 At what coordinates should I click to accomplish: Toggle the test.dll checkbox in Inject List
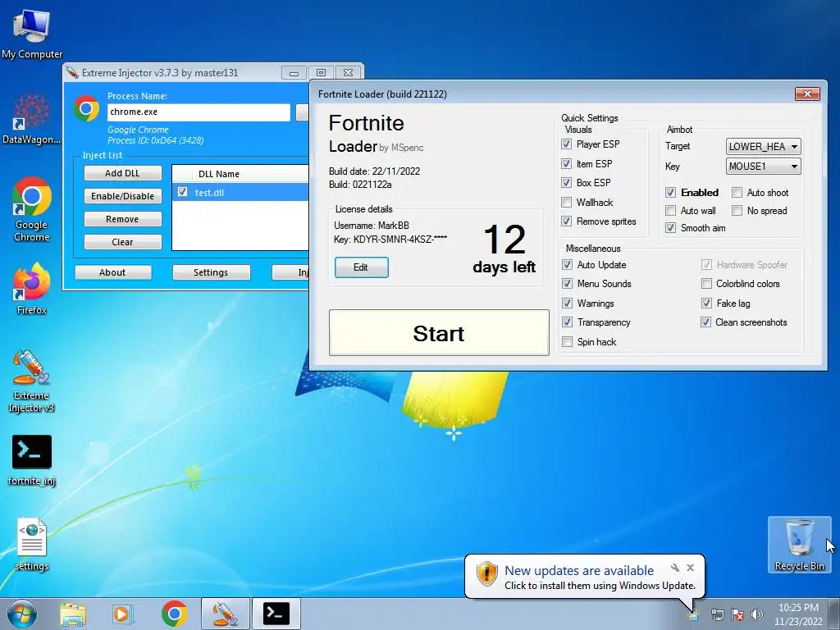pos(183,192)
